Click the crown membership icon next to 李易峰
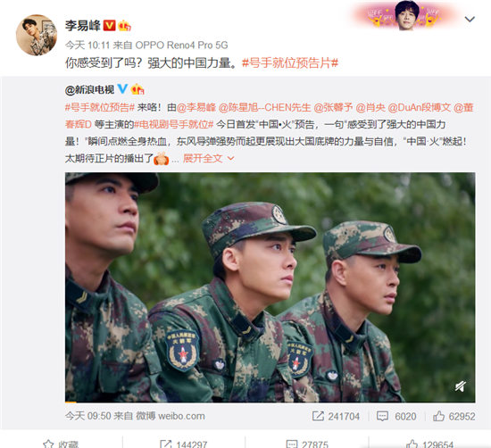This screenshot has width=491, height=448. pyautogui.click(x=125, y=26)
